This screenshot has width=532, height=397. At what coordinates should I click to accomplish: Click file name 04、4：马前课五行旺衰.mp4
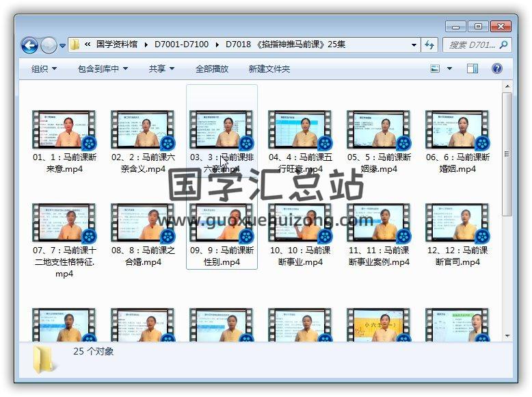point(301,163)
